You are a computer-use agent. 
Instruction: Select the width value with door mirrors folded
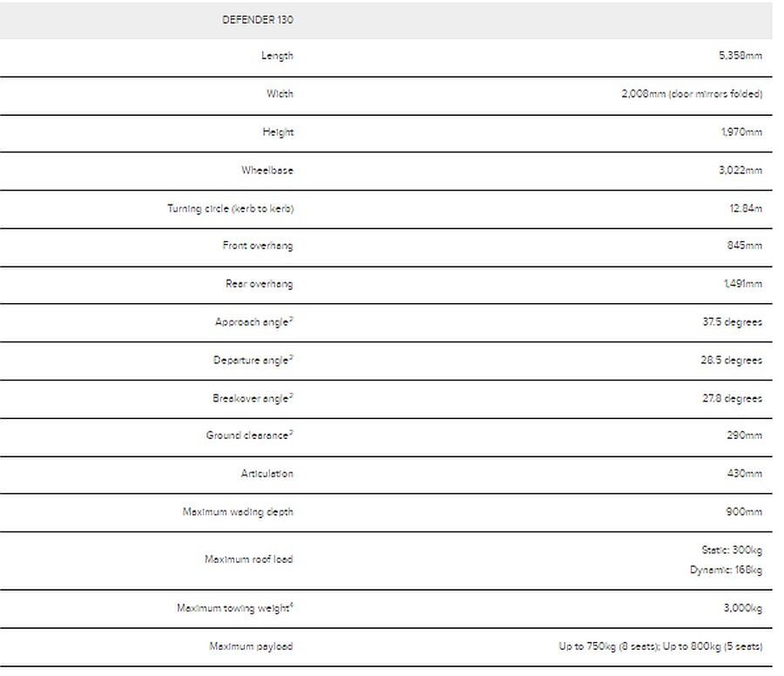pyautogui.click(x=692, y=94)
